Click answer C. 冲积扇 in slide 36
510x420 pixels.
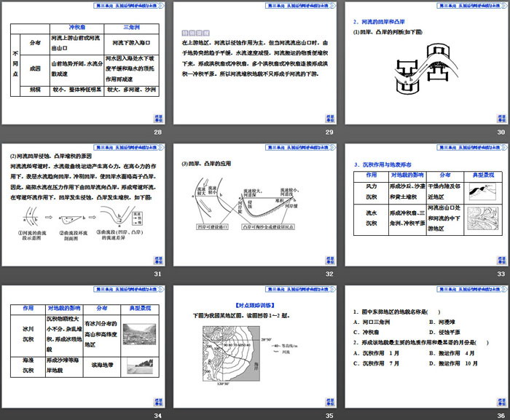click(x=366, y=332)
